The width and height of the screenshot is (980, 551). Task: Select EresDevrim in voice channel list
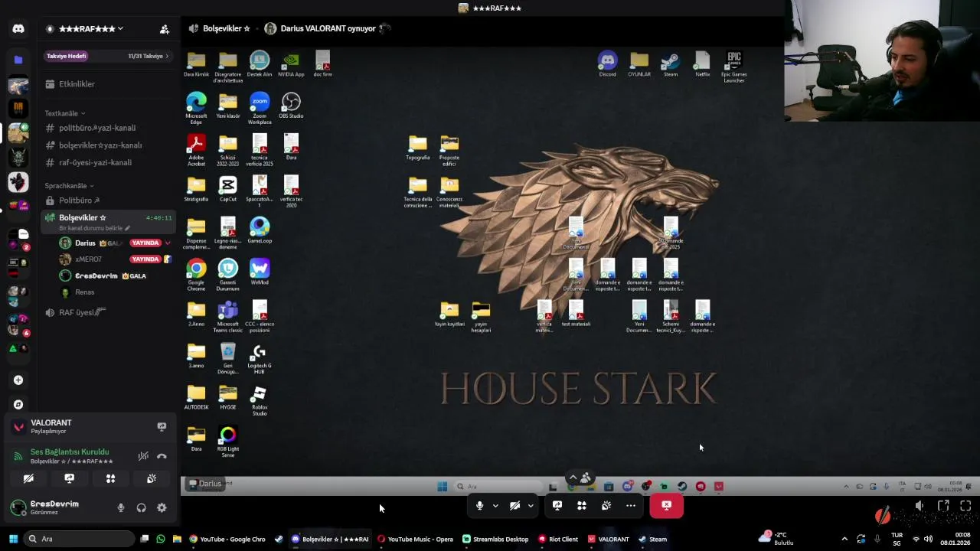point(96,275)
